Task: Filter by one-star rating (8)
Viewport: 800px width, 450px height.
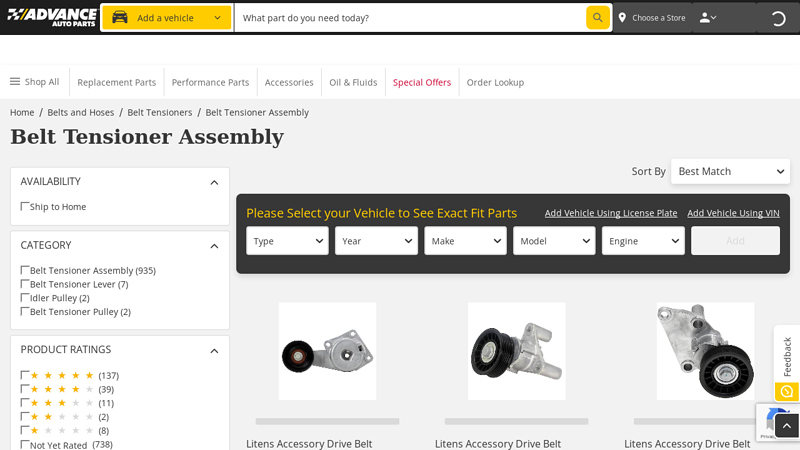Action: (x=24, y=430)
